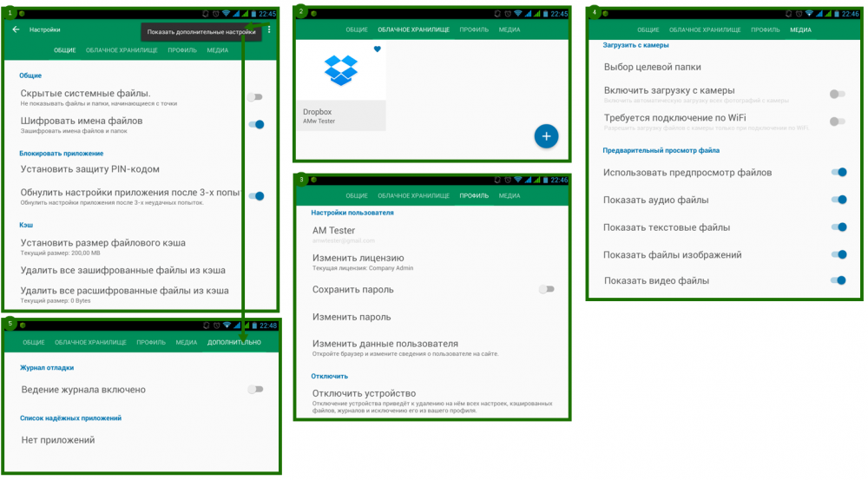868x480 pixels.
Task: Toggle Скрытые системные файлы switch
Action: (255, 97)
